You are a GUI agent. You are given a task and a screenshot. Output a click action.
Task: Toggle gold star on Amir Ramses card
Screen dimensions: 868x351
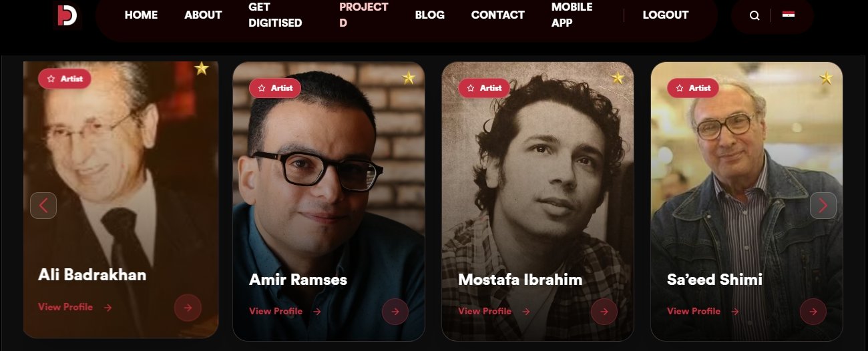(x=409, y=78)
